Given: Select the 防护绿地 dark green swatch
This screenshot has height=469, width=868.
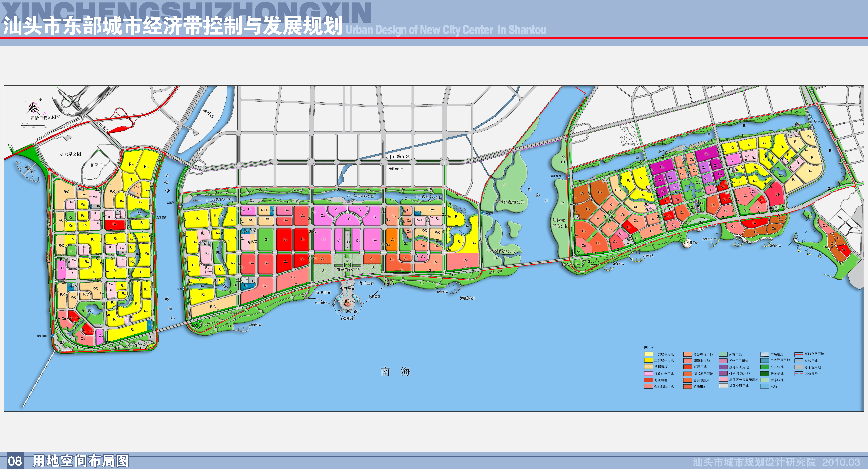Looking at the screenshot, I should pyautogui.click(x=765, y=374).
